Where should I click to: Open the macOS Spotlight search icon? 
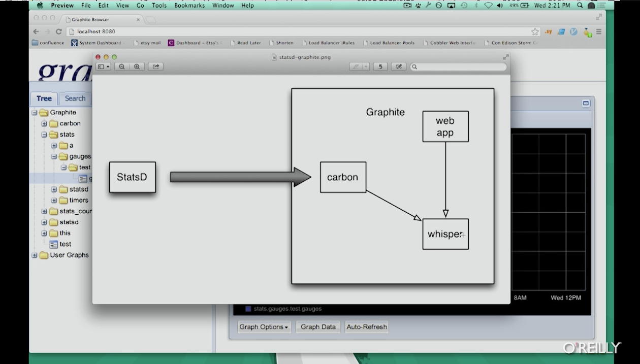click(580, 6)
